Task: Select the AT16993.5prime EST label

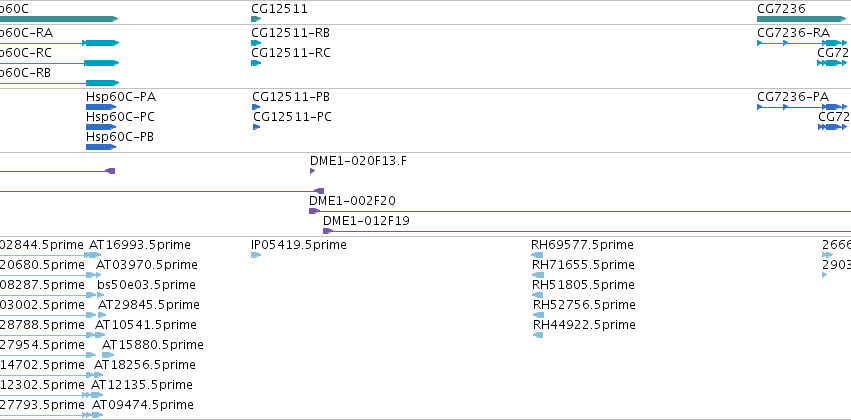Action: (x=140, y=245)
